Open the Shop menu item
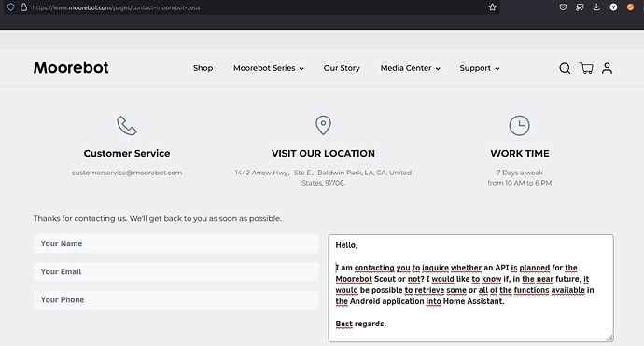The image size is (644, 346). [203, 68]
